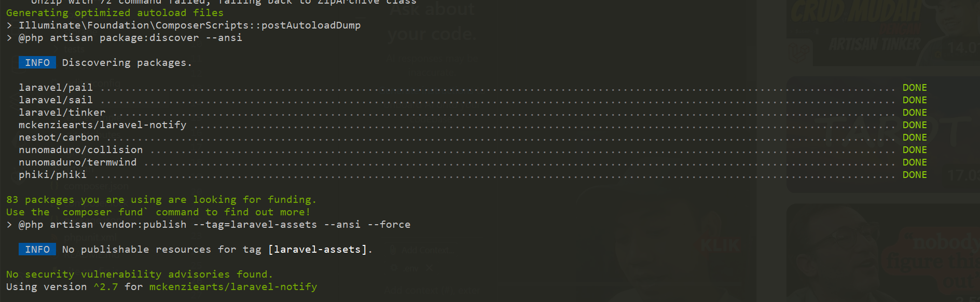
Task: Click the nesbot/carbon package name
Action: (x=59, y=138)
